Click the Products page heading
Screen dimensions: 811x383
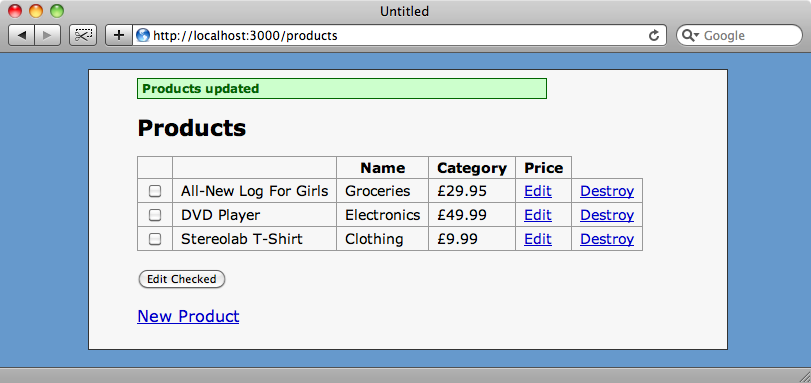point(191,128)
